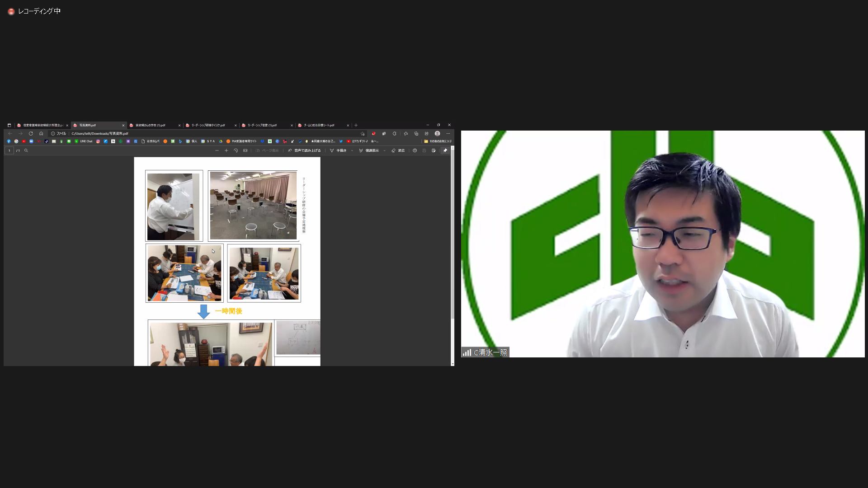Screen dimensions: 868x488
Task: Close the 写真資料.pdf tab
Action: 123,125
